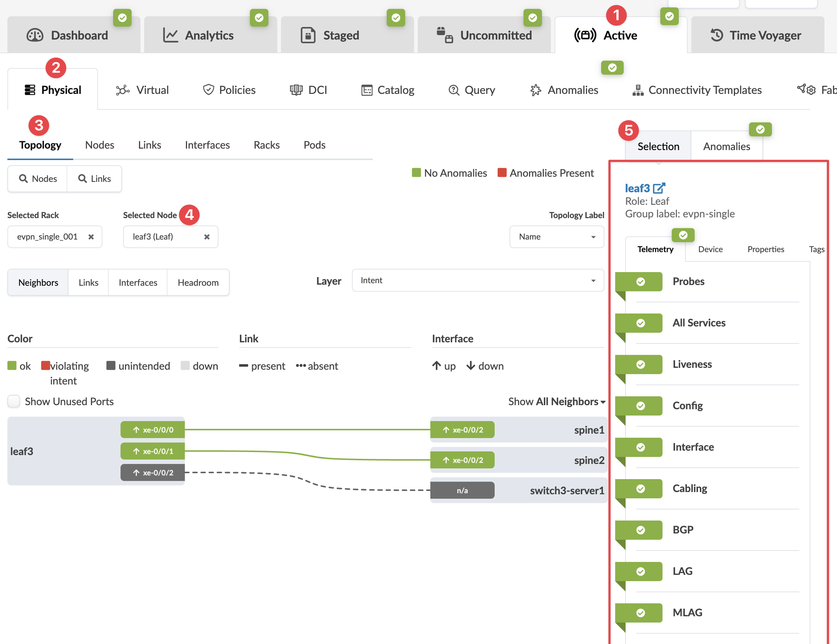The width and height of the screenshot is (837, 644).
Task: Click the Links search button
Action: [x=94, y=179]
